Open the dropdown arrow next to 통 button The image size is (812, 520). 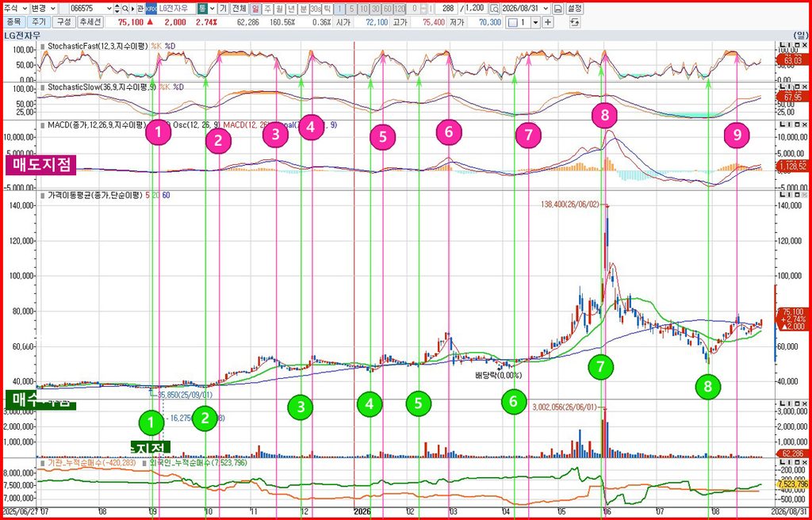213,9
